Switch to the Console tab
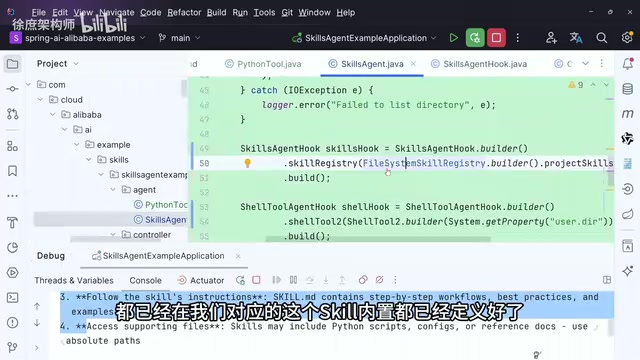The height and width of the screenshot is (360, 640). 146,280
